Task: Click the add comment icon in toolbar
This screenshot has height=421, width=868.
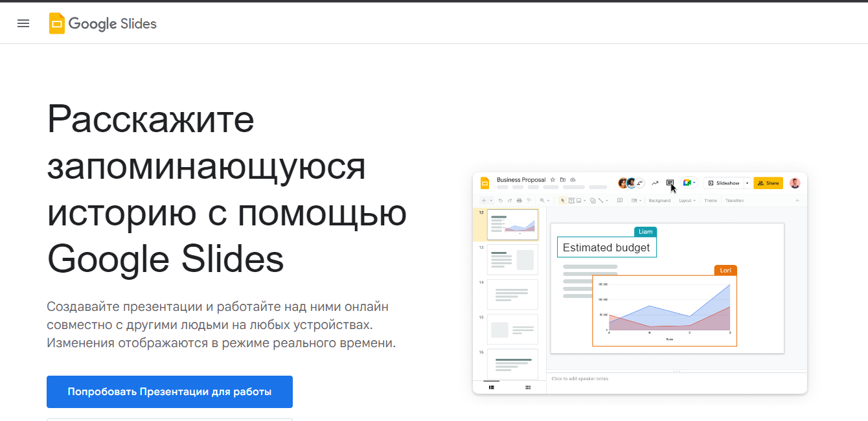Action: 620,201
